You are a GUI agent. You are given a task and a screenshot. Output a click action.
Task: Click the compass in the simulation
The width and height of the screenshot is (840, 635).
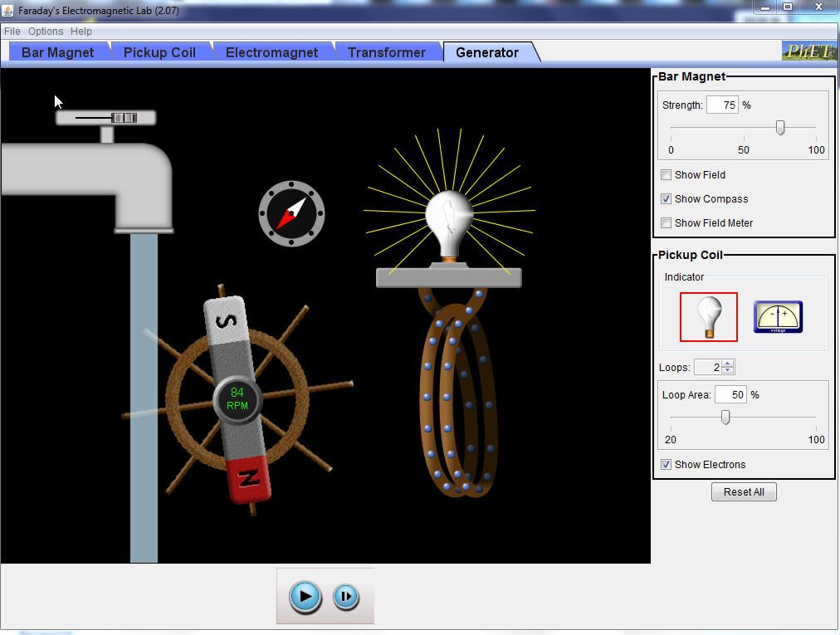coord(291,214)
